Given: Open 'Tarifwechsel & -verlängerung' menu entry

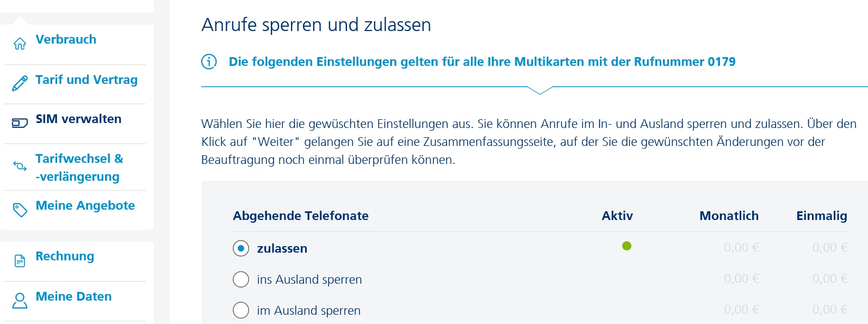Looking at the screenshot, I should 79,167.
